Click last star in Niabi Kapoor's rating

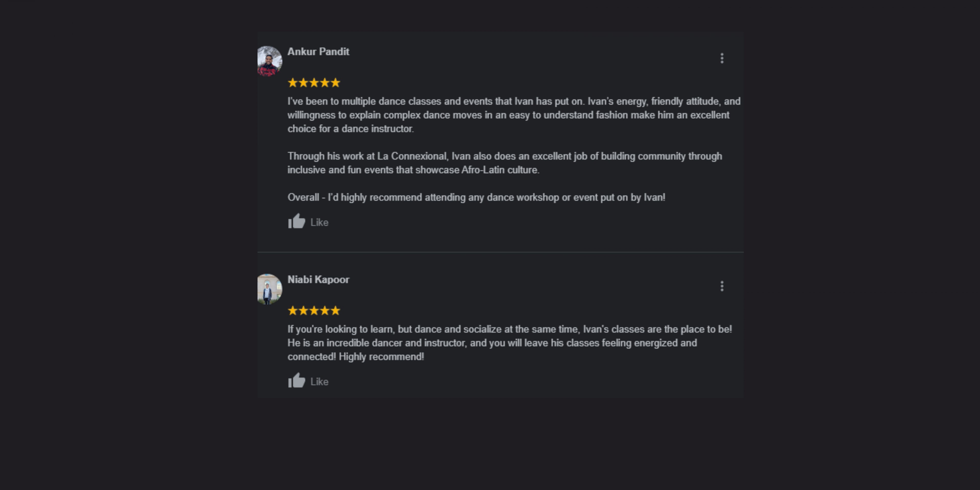(335, 311)
